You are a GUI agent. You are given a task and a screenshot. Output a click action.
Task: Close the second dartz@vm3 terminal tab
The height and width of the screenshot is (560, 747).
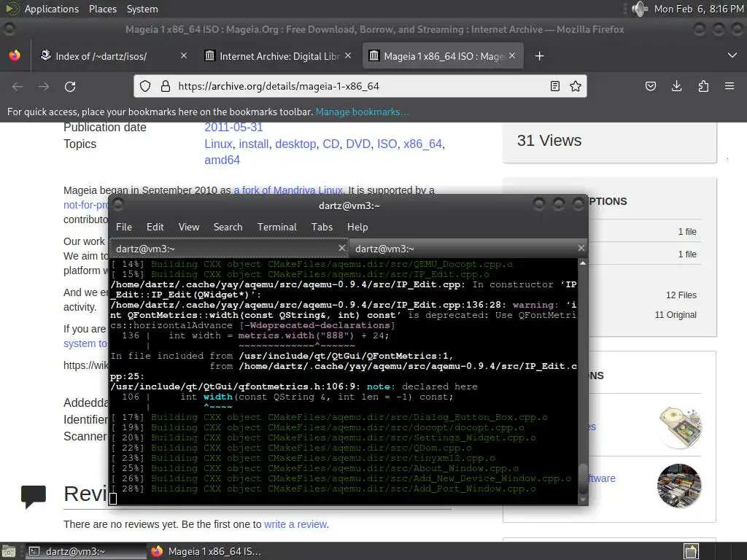click(581, 248)
